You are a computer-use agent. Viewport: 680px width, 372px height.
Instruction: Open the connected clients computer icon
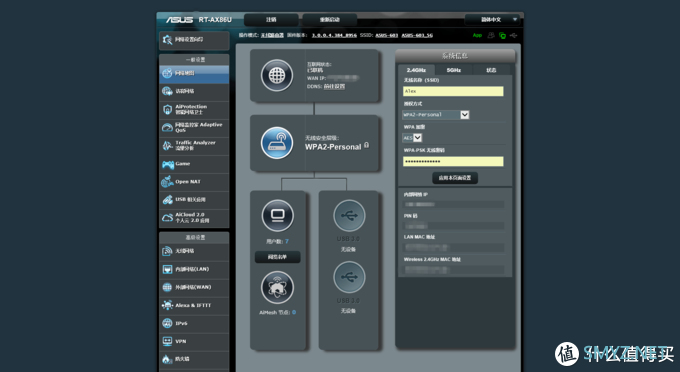point(278,215)
